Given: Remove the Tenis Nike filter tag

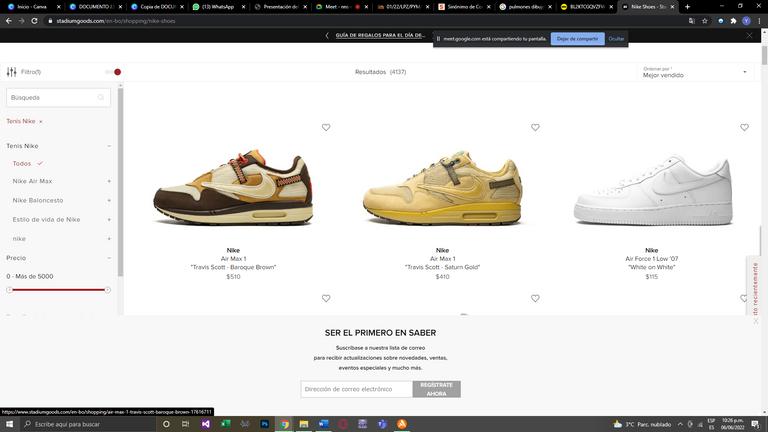Looking at the screenshot, I should click(41, 121).
